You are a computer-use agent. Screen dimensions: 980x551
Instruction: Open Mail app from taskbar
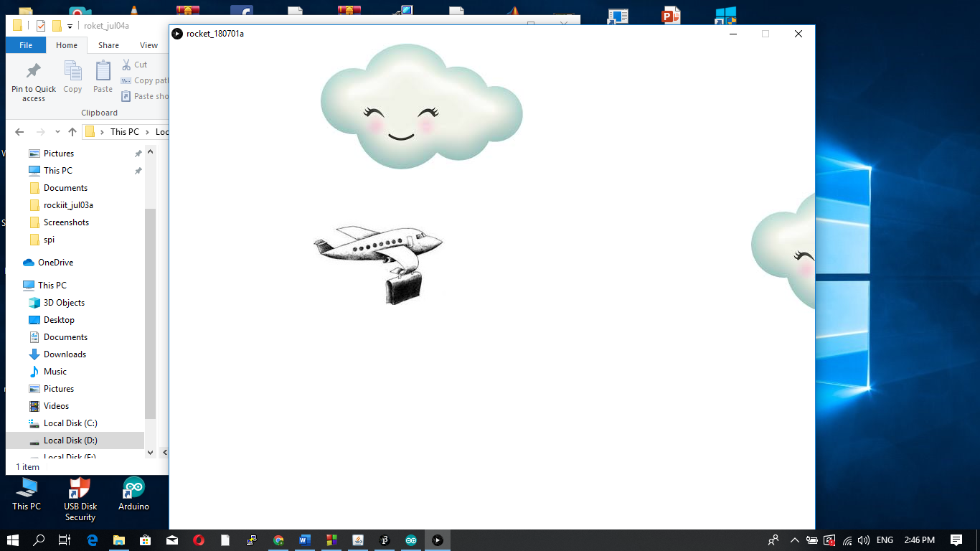pos(172,540)
